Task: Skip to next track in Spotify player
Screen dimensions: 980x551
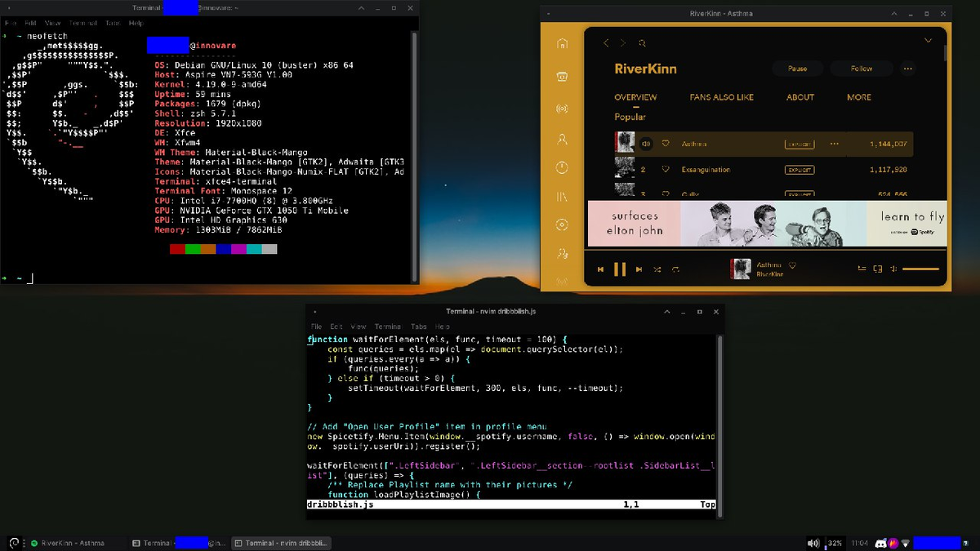Action: click(x=639, y=269)
